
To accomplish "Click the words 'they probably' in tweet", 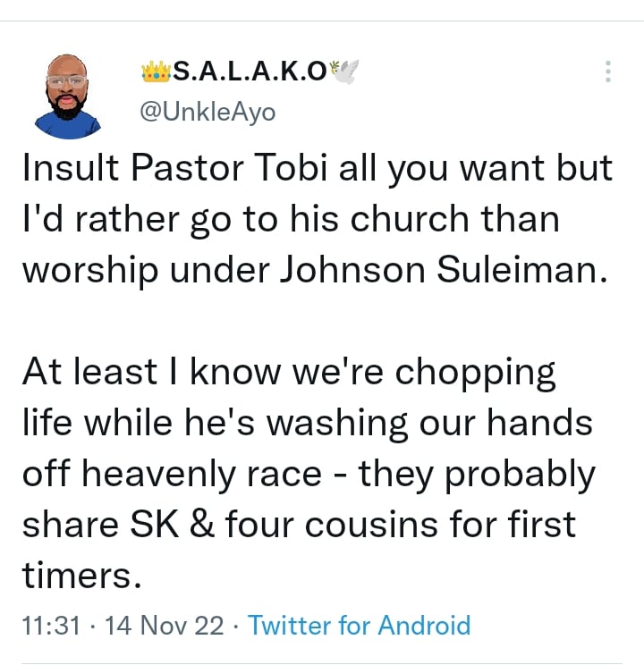I will (x=477, y=475).
